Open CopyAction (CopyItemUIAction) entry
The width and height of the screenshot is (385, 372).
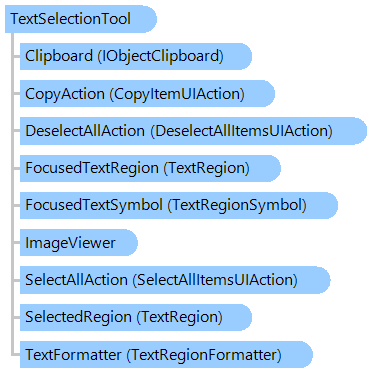pos(147,94)
